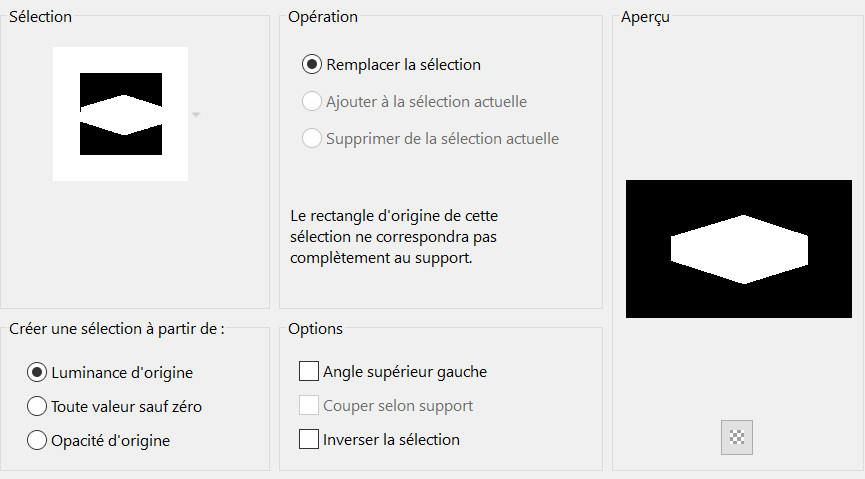Check Inverser la sélection option
Image resolution: width=865 pixels, height=479 pixels.
(309, 439)
